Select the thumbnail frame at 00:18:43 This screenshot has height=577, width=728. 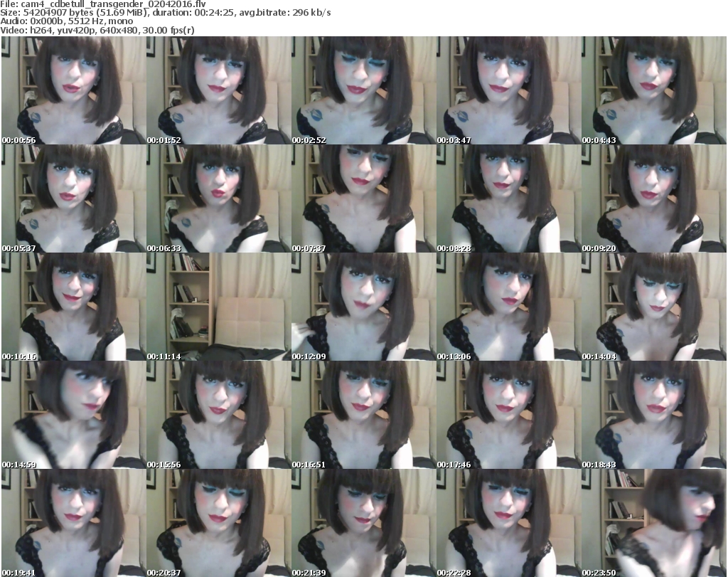(x=654, y=415)
